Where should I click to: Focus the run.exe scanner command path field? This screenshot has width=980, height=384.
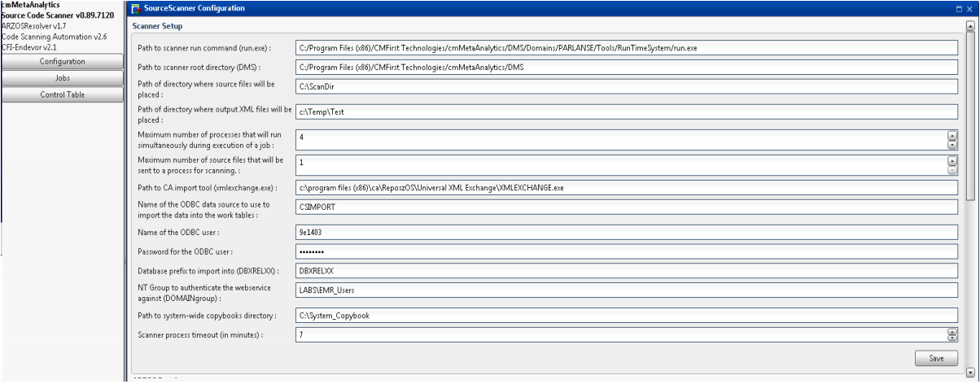coord(626,48)
